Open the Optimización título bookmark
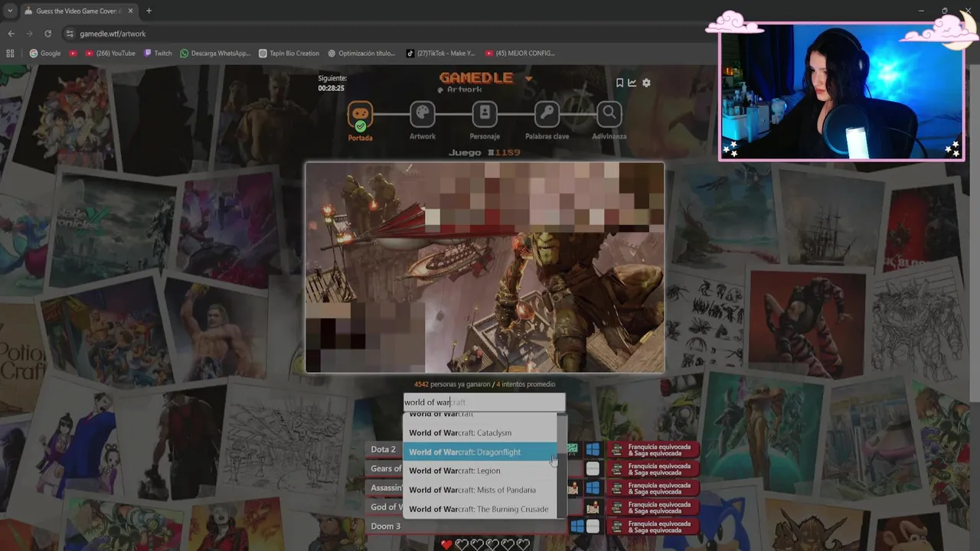This screenshot has height=551, width=980. tap(361, 54)
